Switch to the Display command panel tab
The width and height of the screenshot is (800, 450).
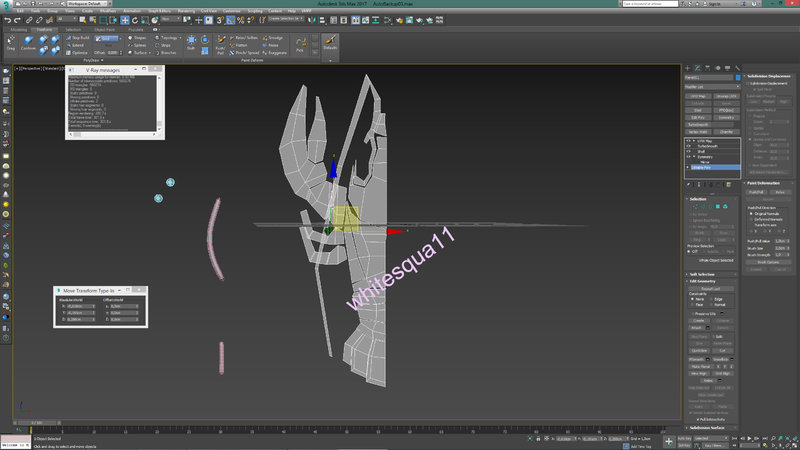[728, 68]
